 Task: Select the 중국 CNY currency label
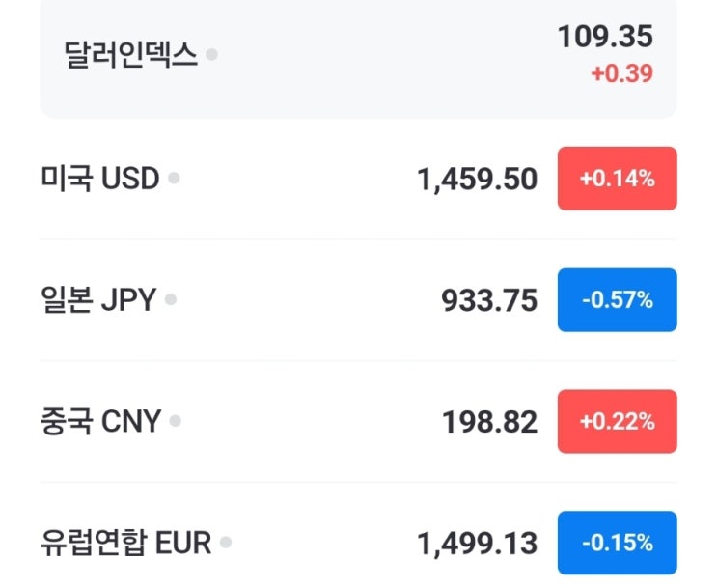100,422
